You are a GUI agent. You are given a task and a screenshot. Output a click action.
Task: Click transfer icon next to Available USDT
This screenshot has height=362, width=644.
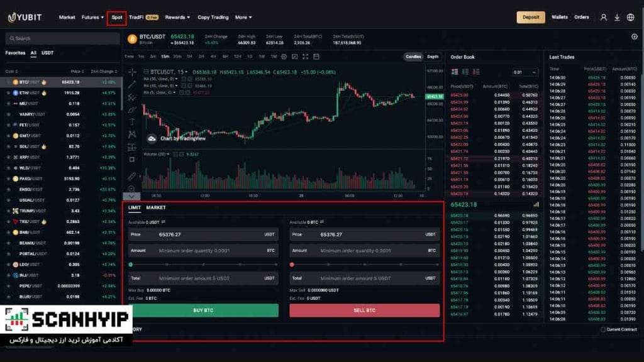coord(164,222)
